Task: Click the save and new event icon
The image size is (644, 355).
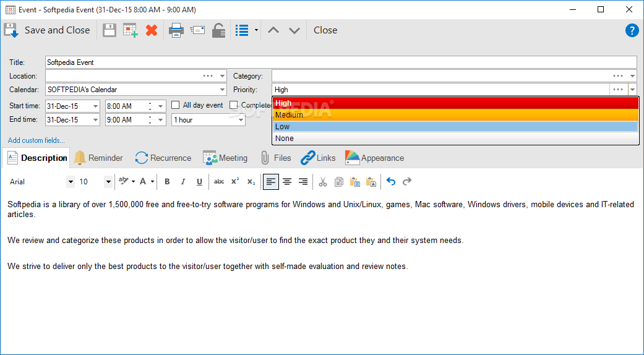Action: 131,30
